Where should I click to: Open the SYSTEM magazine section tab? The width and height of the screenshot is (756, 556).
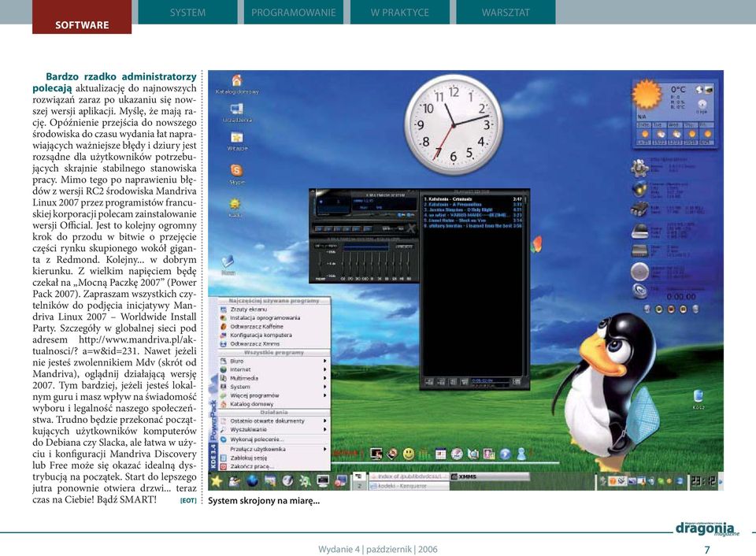point(187,12)
